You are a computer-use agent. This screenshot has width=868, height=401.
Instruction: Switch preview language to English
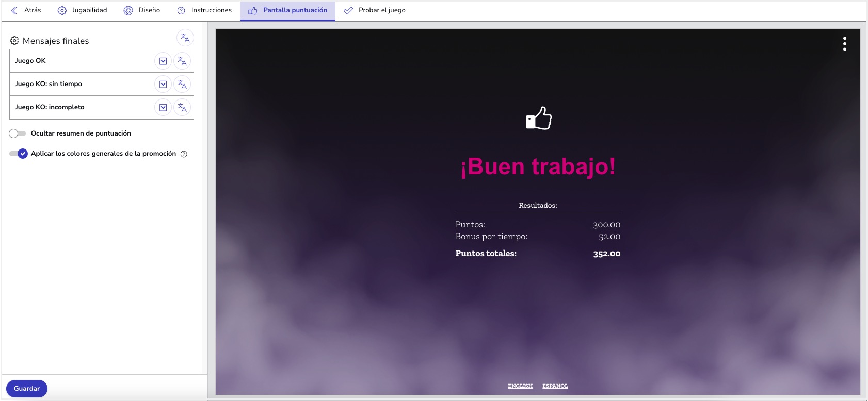[520, 386]
